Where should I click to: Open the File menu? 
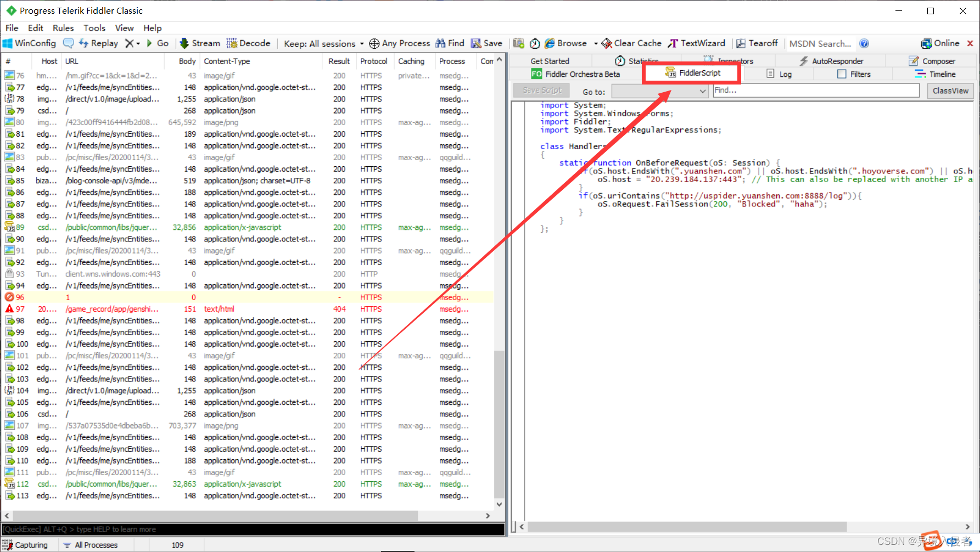coord(12,28)
